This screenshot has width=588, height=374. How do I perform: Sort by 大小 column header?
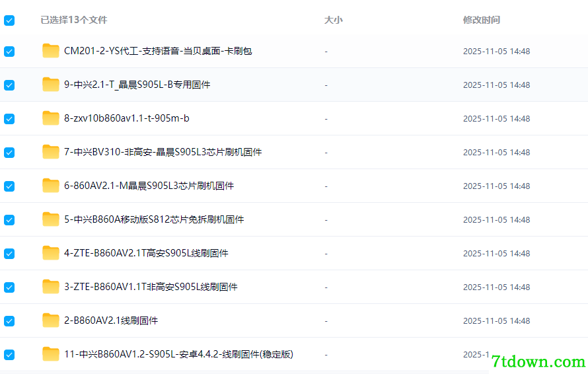point(334,20)
